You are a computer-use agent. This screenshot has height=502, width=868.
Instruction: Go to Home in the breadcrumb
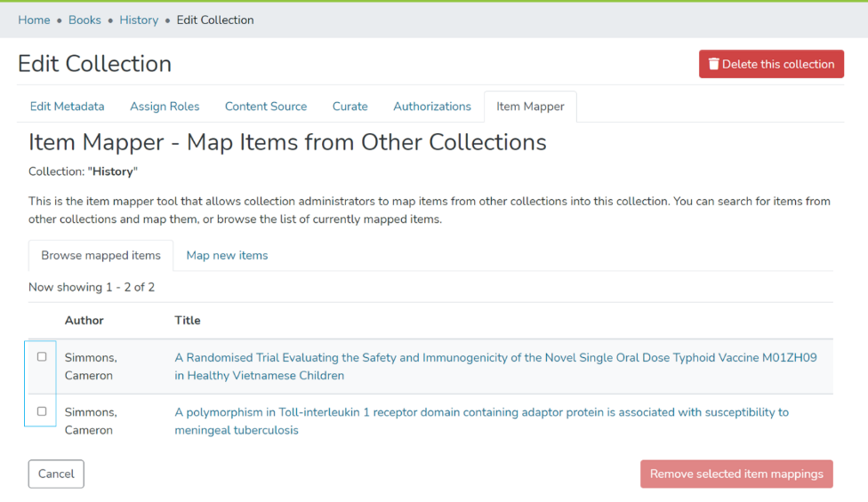(34, 20)
